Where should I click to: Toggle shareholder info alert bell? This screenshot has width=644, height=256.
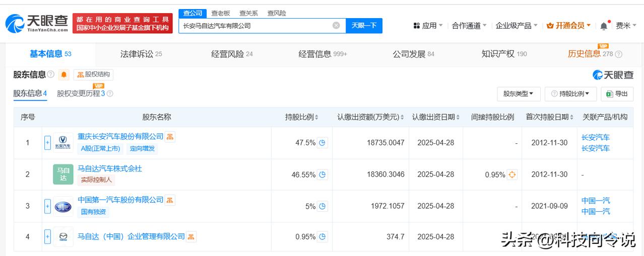coord(64,75)
